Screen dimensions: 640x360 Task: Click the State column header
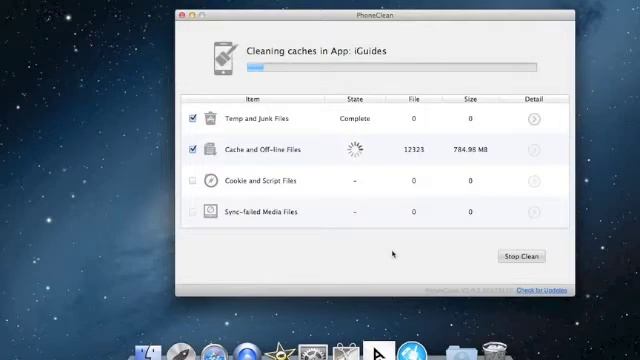(x=355, y=99)
